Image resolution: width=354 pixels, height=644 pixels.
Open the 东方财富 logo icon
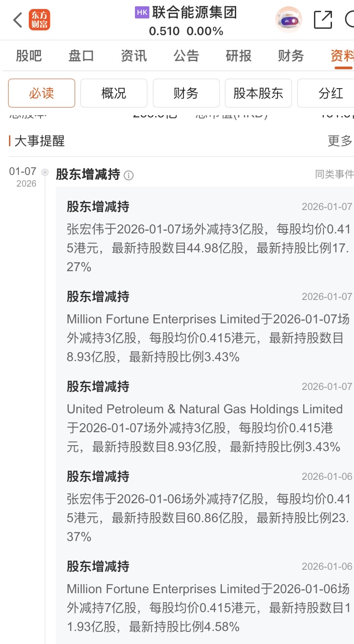pyautogui.click(x=40, y=20)
